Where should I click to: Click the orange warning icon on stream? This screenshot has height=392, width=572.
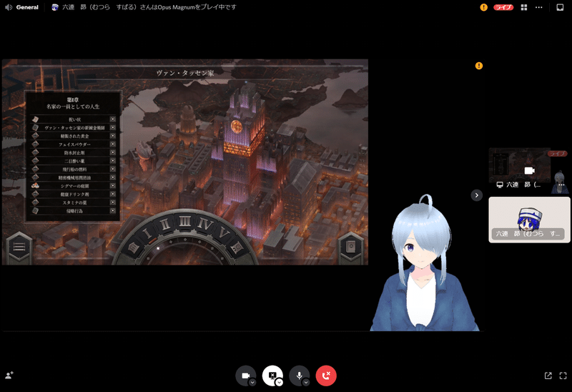[479, 66]
